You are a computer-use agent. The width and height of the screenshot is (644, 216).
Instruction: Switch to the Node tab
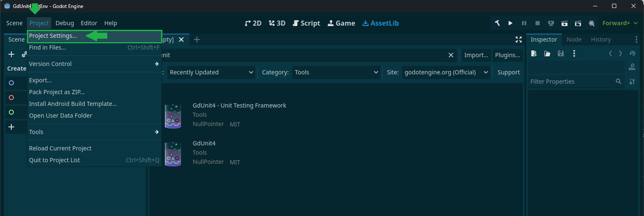pyautogui.click(x=574, y=40)
